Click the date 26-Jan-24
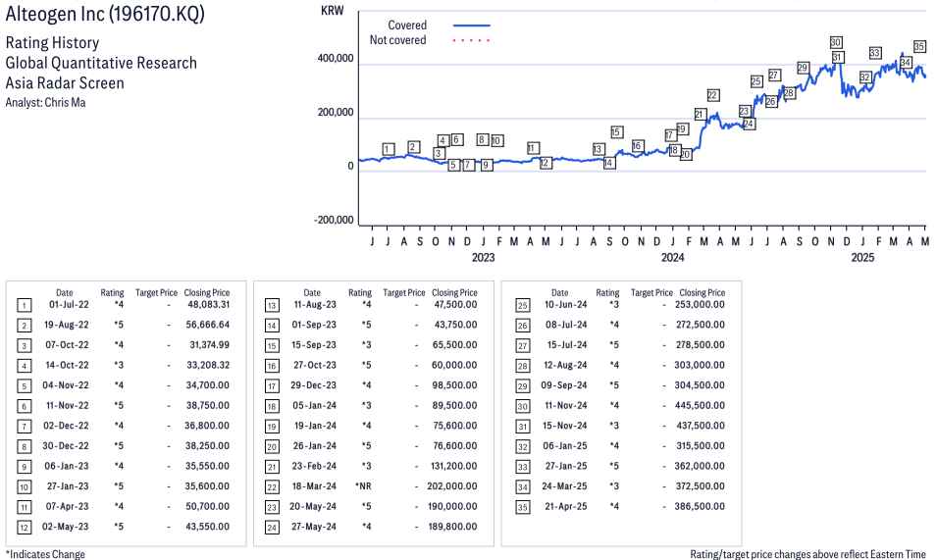 pos(314,446)
